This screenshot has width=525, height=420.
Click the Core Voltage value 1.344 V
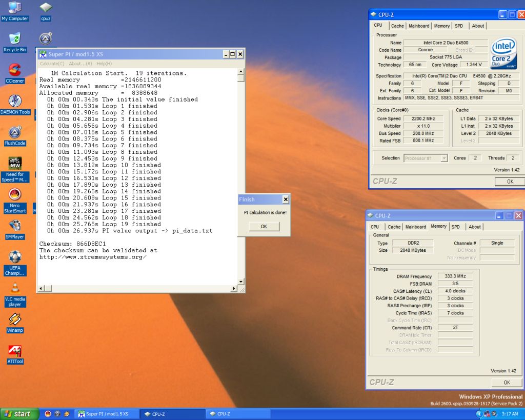click(x=473, y=65)
